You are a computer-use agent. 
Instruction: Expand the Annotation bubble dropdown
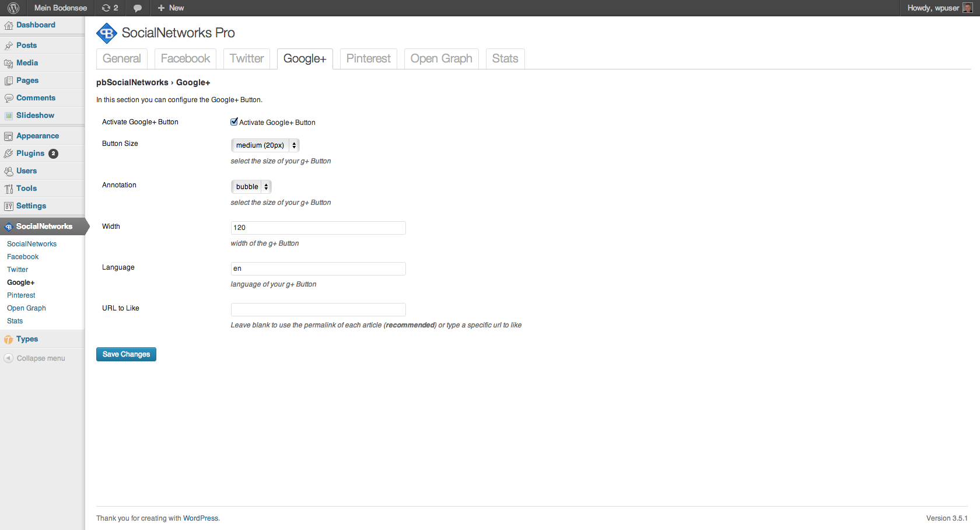point(251,187)
